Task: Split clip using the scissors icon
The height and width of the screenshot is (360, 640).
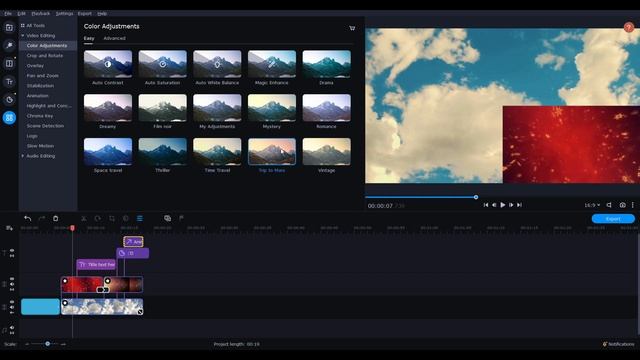Action: (84, 218)
